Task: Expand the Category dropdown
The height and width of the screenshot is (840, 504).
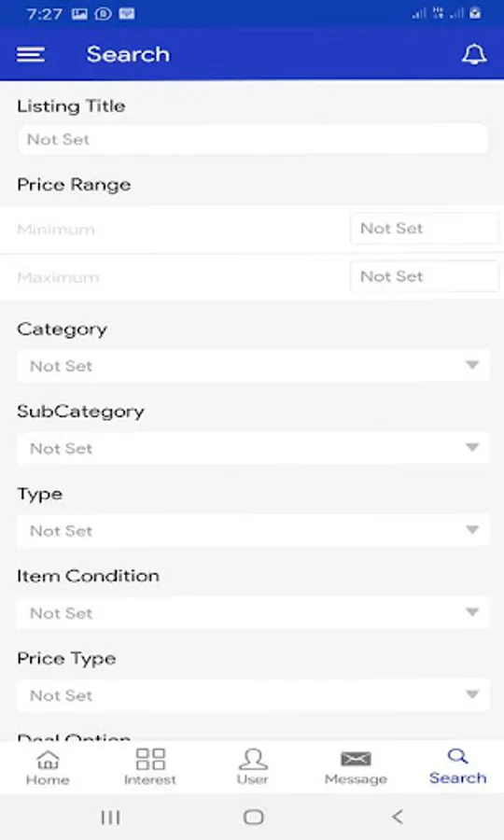Action: [x=253, y=366]
